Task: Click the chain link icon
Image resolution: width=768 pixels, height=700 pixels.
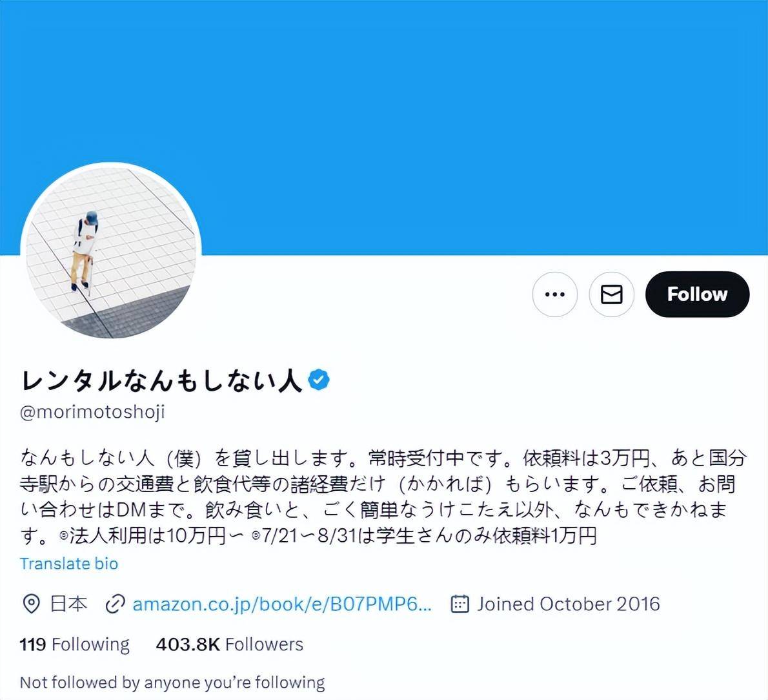Action: coord(115,604)
